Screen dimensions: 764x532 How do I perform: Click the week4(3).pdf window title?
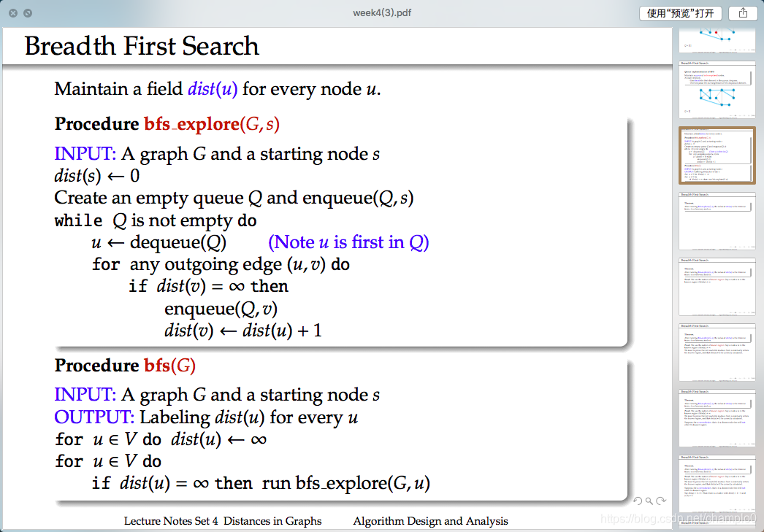[382, 13]
